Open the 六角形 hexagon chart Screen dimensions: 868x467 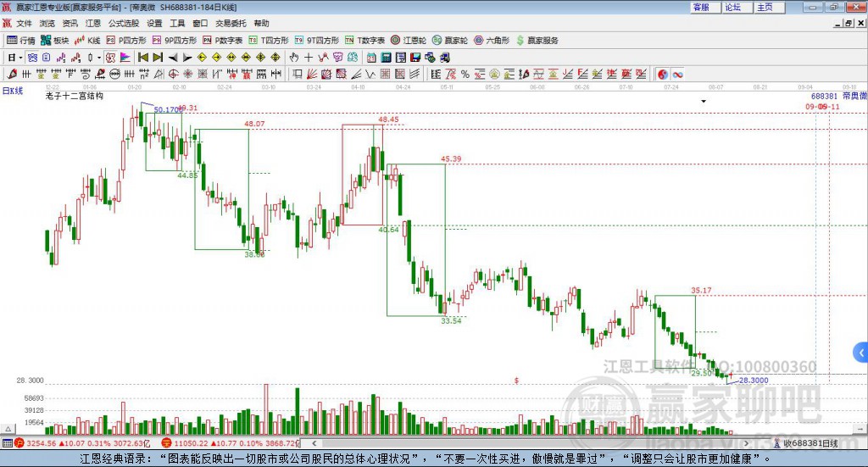pyautogui.click(x=492, y=41)
